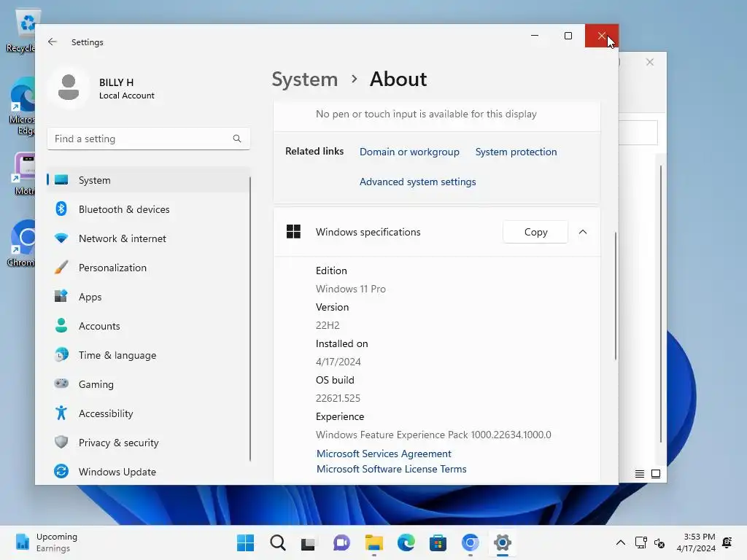This screenshot has width=747, height=560.
Task: Select the Accessibility figure icon
Action: pos(61,413)
